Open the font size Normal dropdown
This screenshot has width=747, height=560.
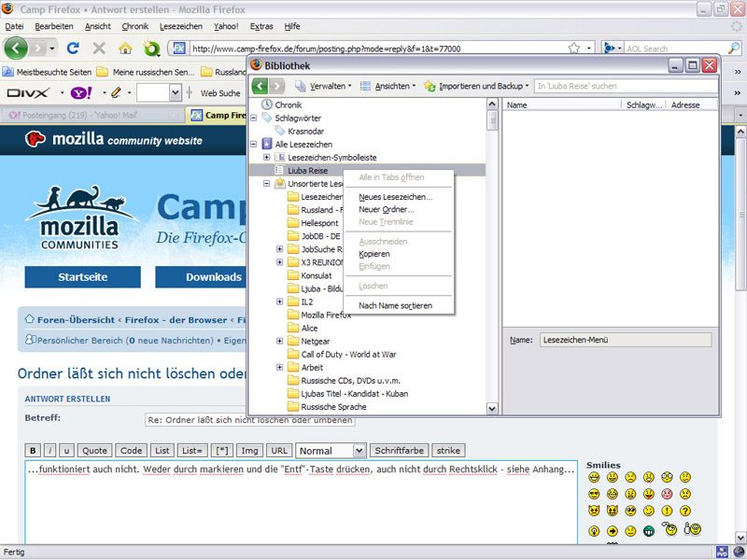pyautogui.click(x=331, y=451)
